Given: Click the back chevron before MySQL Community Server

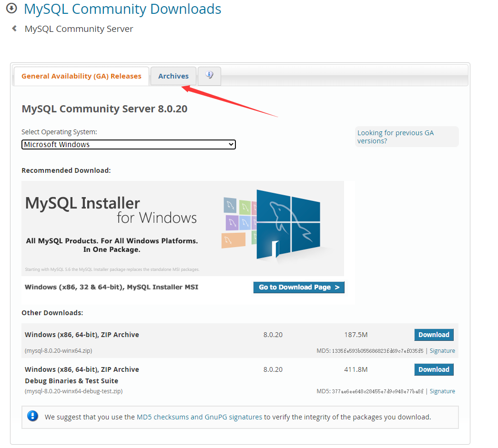Looking at the screenshot, I should click(14, 29).
